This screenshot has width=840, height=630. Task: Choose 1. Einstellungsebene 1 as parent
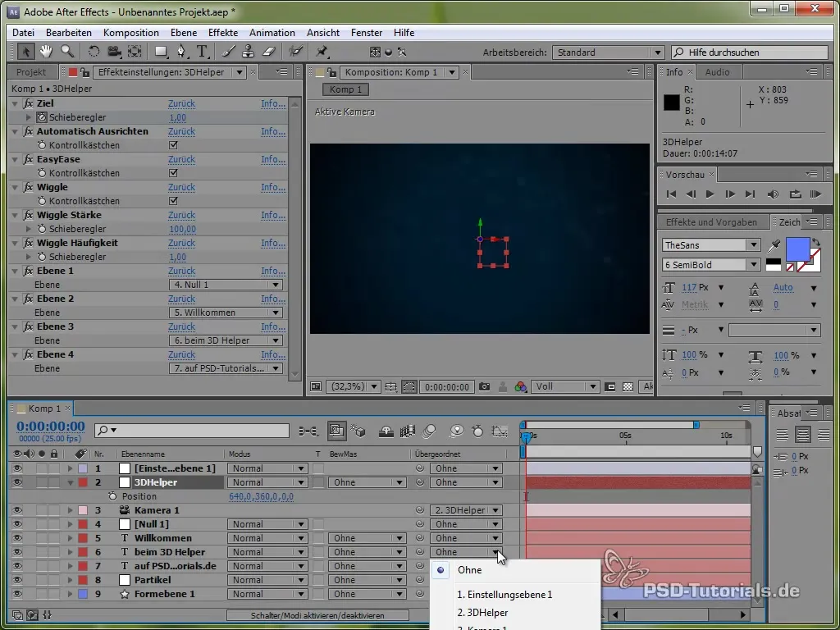pos(504,595)
